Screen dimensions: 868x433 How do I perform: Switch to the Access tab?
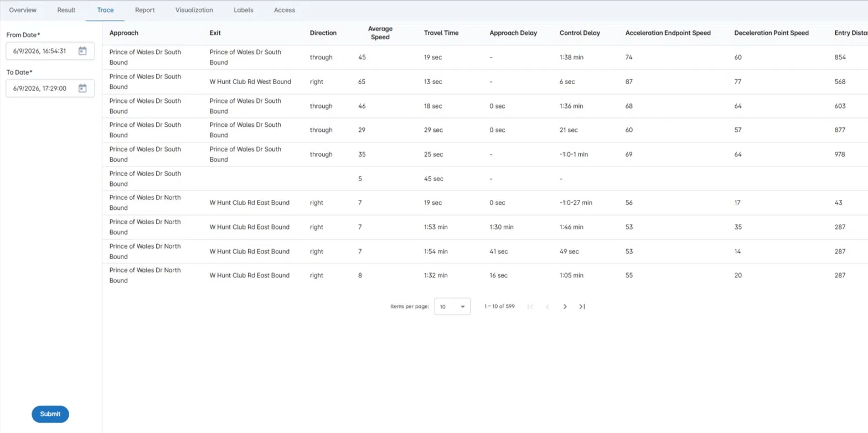pos(285,10)
